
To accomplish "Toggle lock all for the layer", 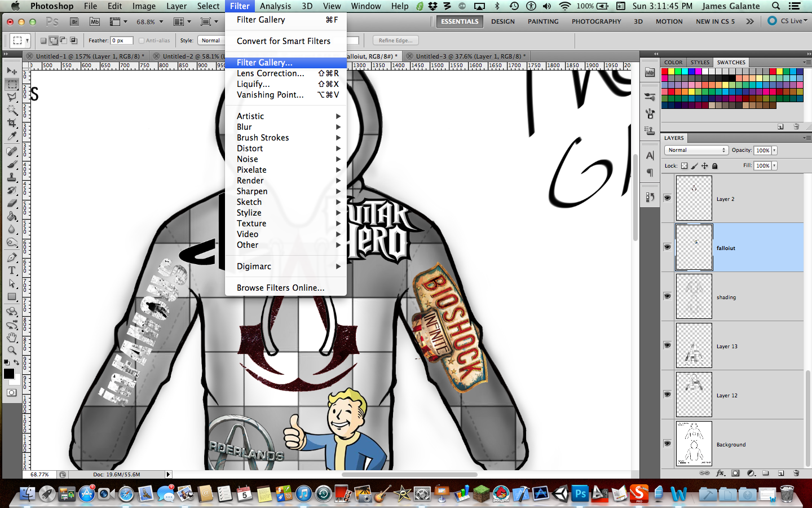I will click(x=715, y=166).
